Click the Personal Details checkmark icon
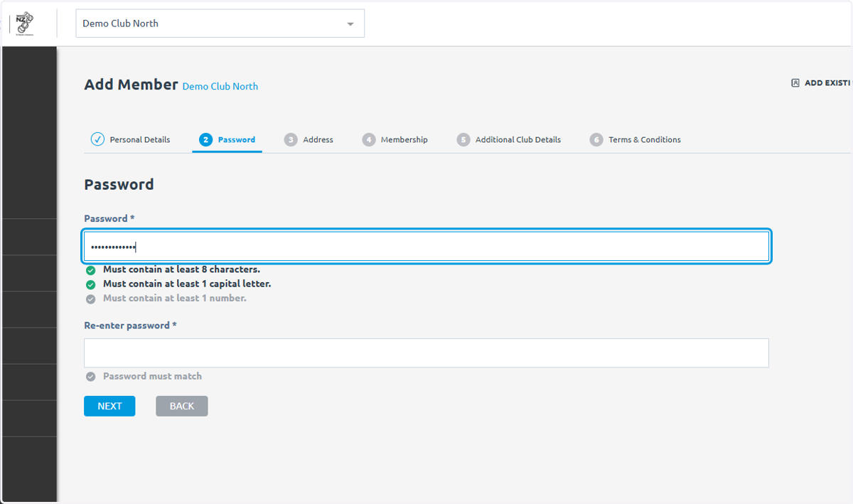This screenshot has width=853, height=504. click(98, 139)
